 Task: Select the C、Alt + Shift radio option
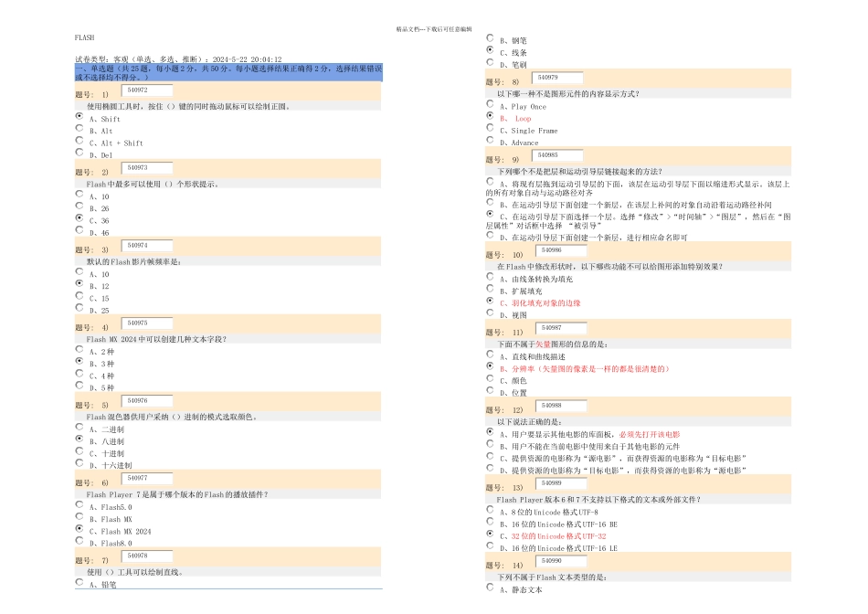tap(79, 140)
